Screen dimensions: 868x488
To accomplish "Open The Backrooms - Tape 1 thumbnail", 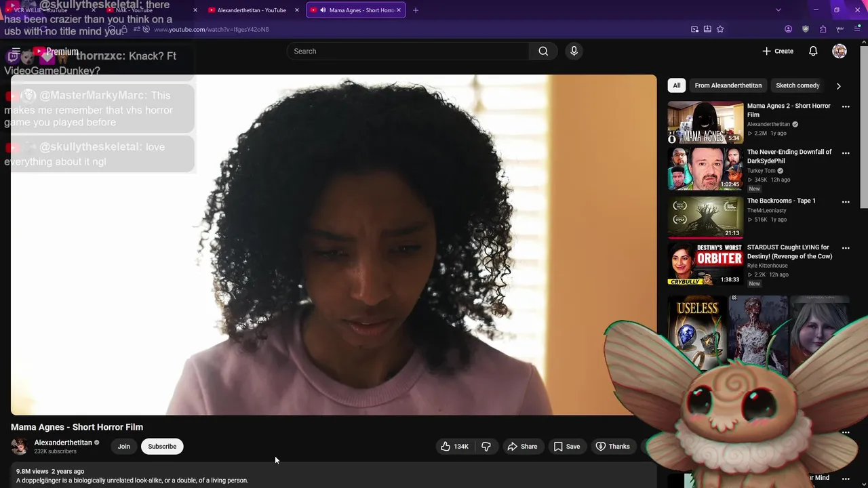I will [705, 218].
